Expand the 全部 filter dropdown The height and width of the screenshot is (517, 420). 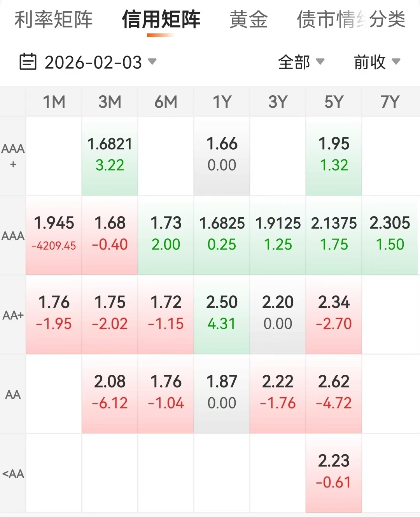pos(301,62)
